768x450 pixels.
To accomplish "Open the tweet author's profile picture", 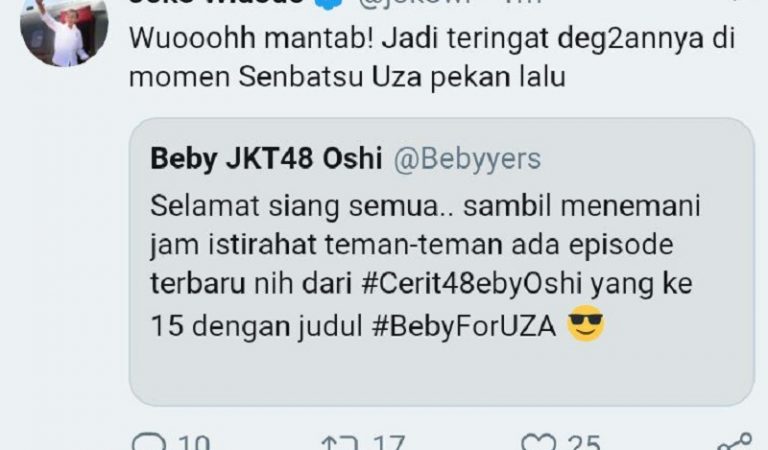I will click(x=64, y=28).
